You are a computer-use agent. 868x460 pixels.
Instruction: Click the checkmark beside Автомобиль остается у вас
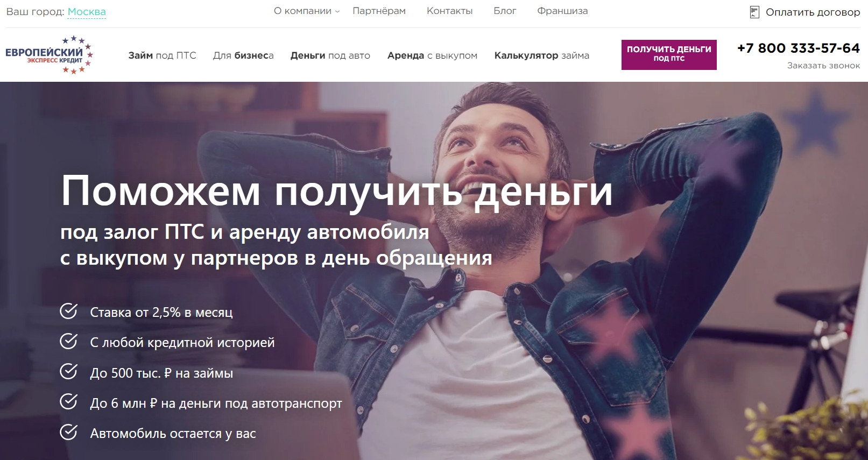click(x=69, y=432)
